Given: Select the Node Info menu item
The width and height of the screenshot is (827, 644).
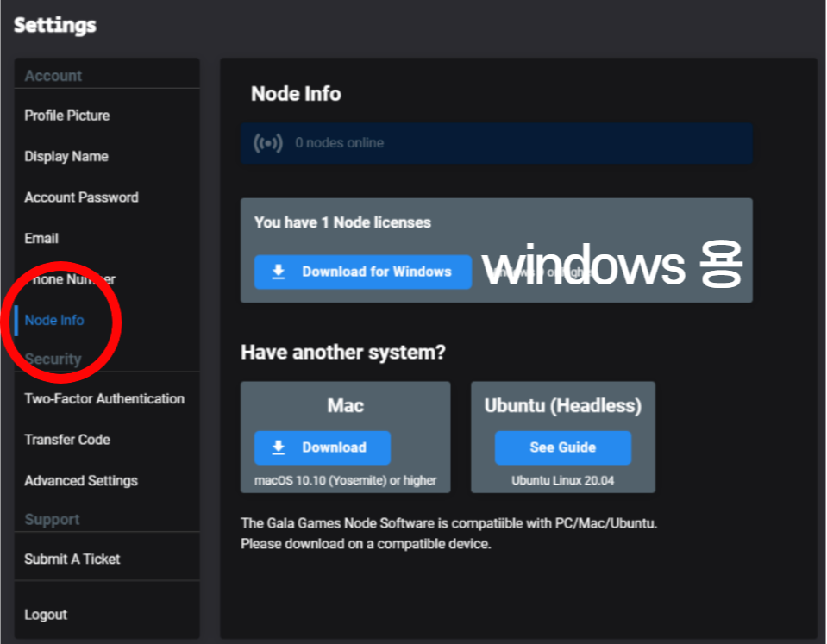Looking at the screenshot, I should tap(54, 320).
